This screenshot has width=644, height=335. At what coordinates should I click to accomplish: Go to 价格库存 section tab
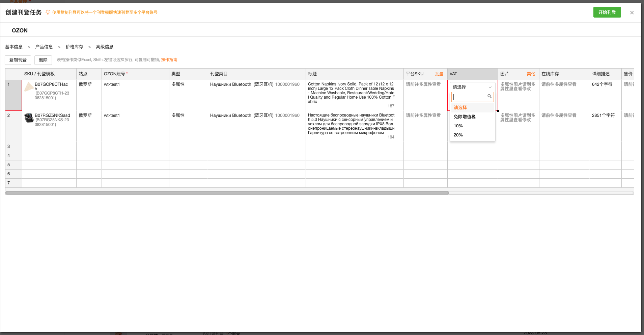pyautogui.click(x=74, y=47)
